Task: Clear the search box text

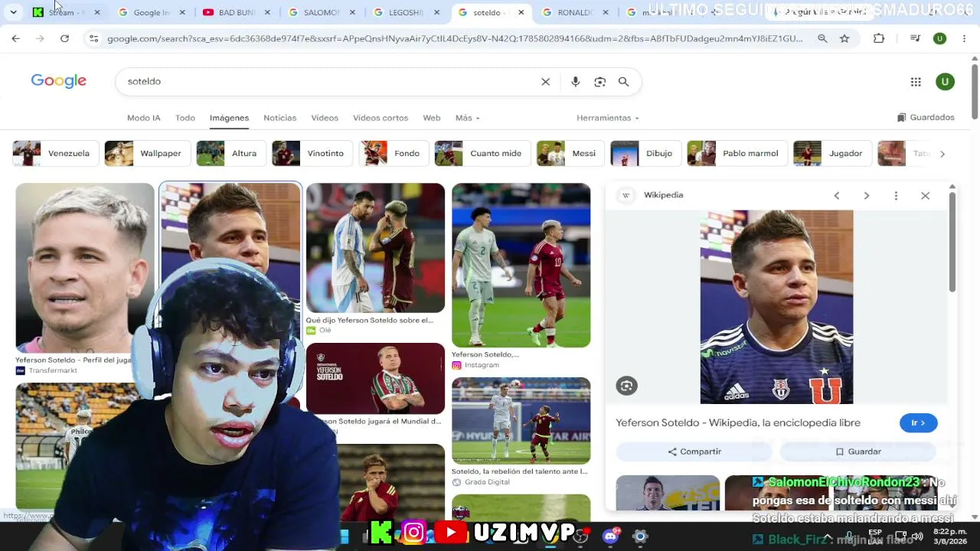Action: [x=545, y=82]
